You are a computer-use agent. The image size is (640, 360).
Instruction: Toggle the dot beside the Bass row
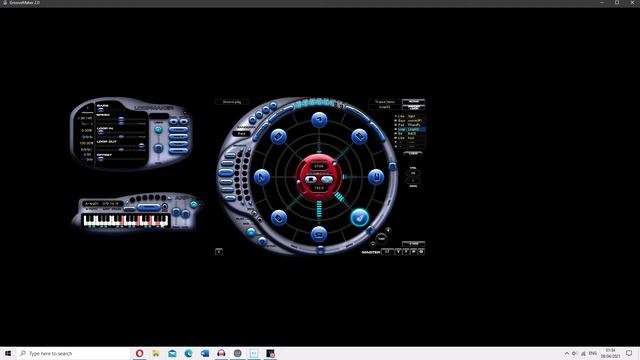[395, 120]
